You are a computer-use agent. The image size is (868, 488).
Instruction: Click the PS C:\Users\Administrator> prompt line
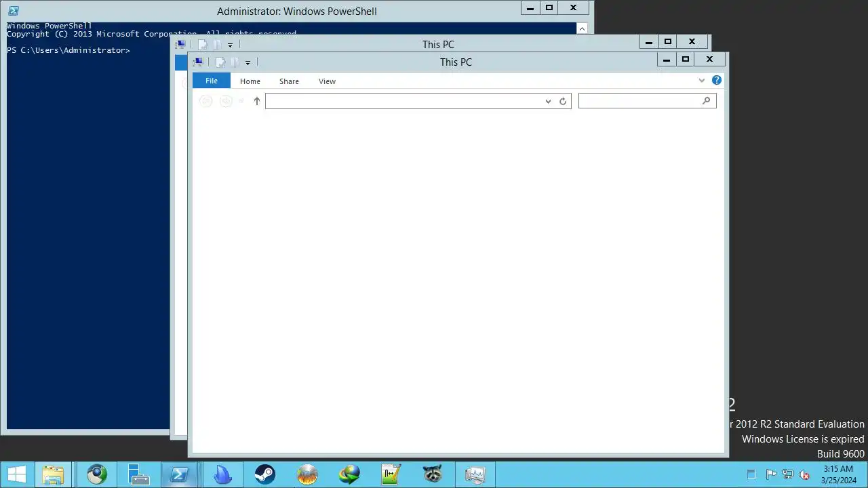(68, 50)
